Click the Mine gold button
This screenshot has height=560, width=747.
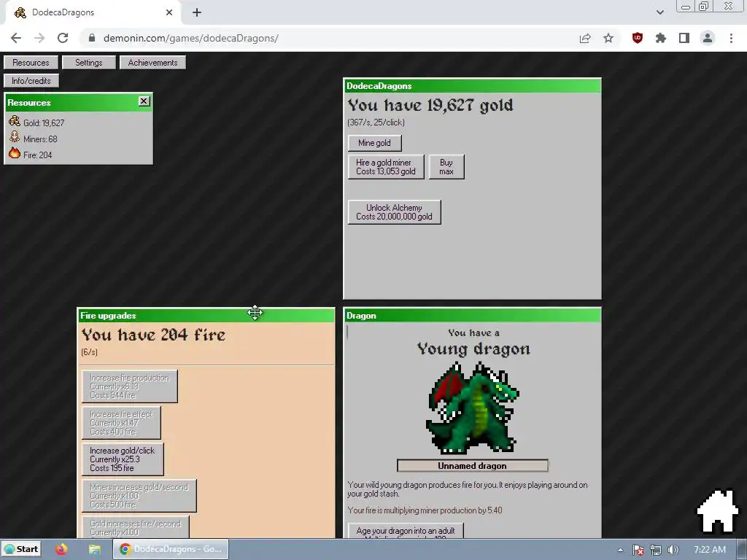click(374, 143)
